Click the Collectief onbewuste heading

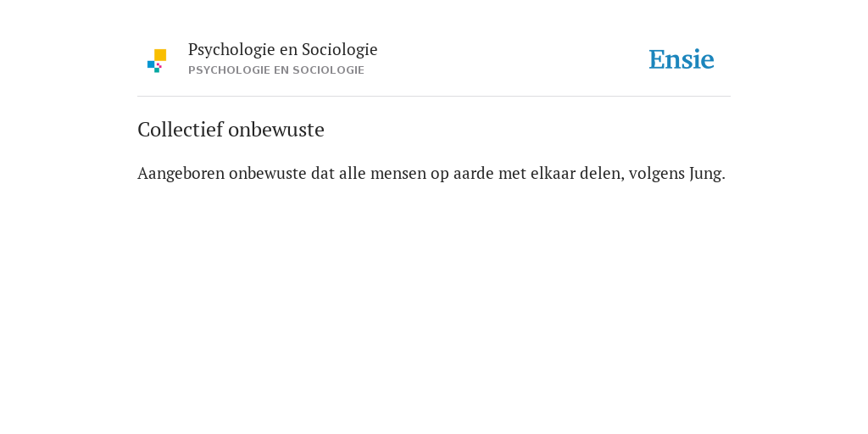point(231,130)
